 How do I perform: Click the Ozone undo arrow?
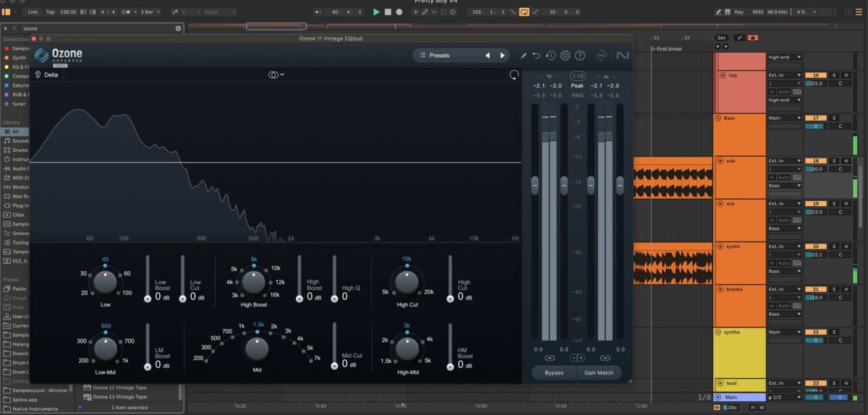pos(537,56)
